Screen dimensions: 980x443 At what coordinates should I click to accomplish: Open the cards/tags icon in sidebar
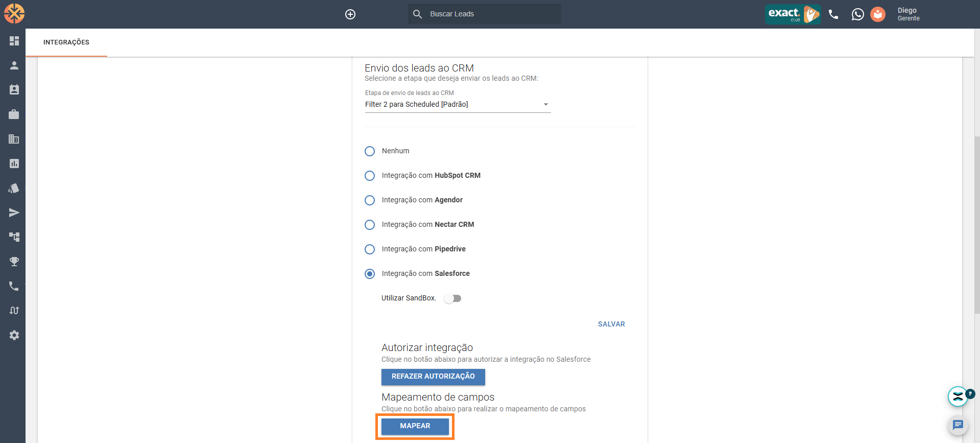pyautogui.click(x=14, y=188)
